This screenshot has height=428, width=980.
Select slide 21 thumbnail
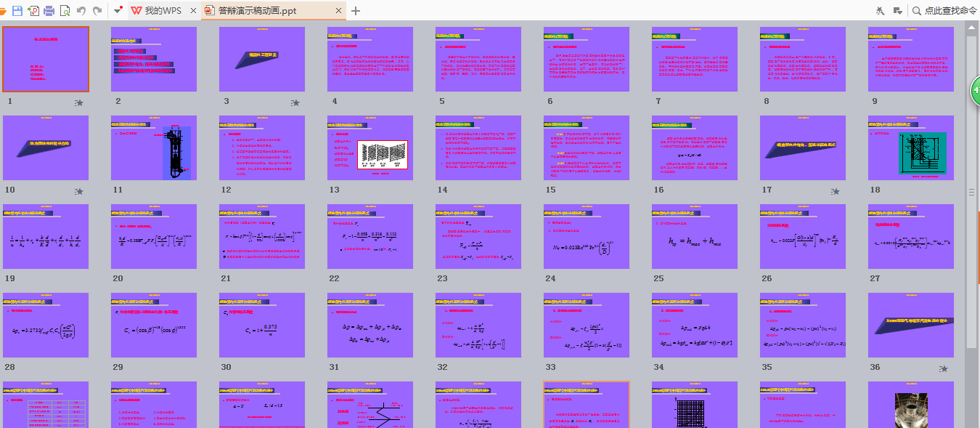(262, 237)
